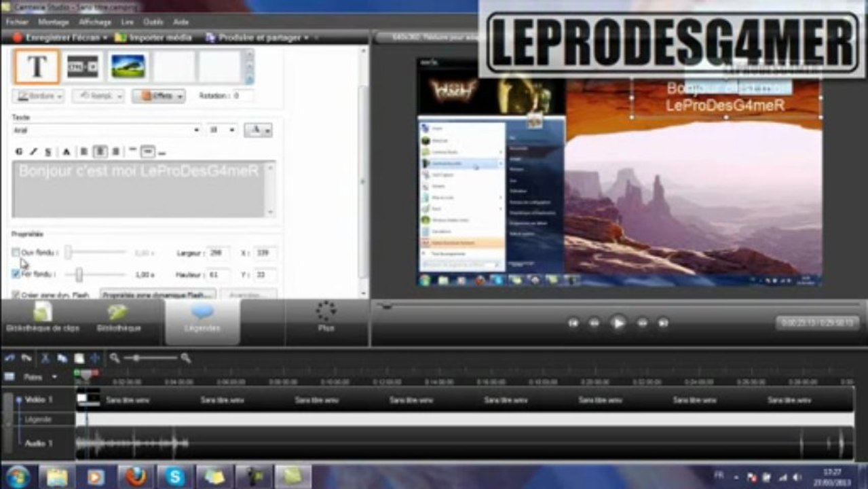
Task: Click the Rotation value field
Action: pyautogui.click(x=244, y=96)
